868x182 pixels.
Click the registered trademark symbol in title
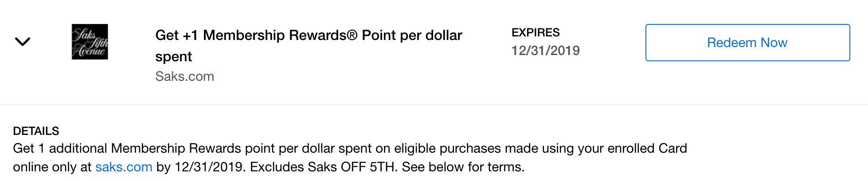352,36
